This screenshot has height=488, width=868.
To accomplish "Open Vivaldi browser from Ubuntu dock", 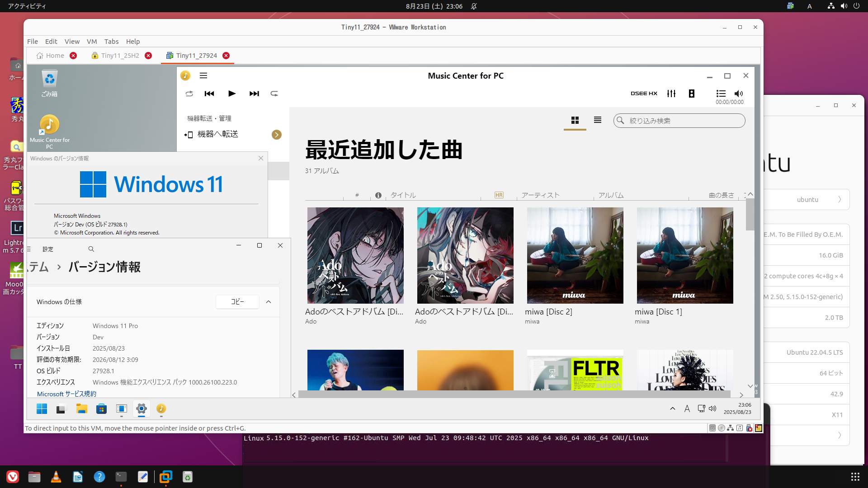I will (x=13, y=477).
